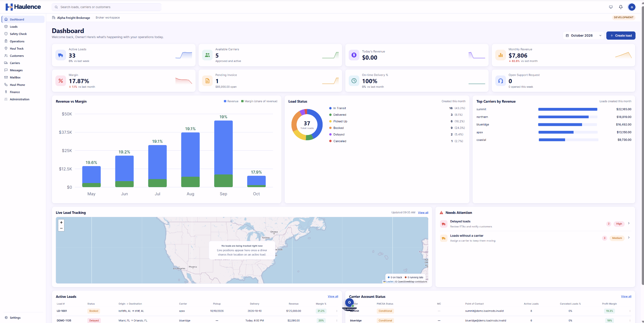The width and height of the screenshot is (644, 323).
Task: Click the Delayed loads truck icon
Action: (444, 224)
